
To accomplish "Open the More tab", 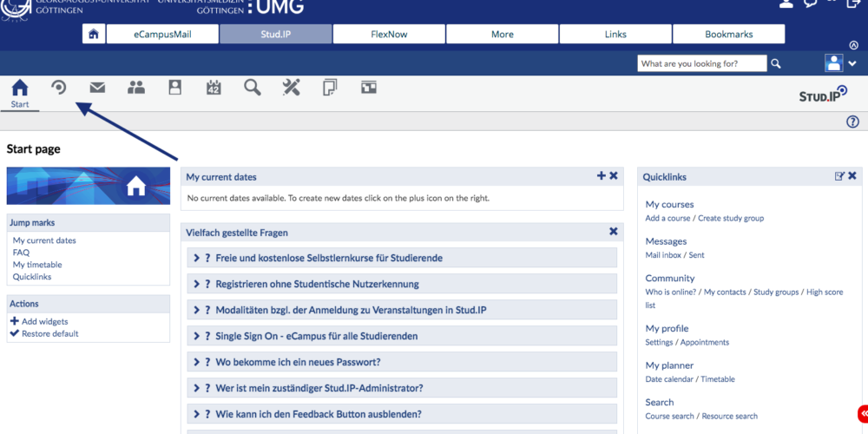I will (502, 34).
